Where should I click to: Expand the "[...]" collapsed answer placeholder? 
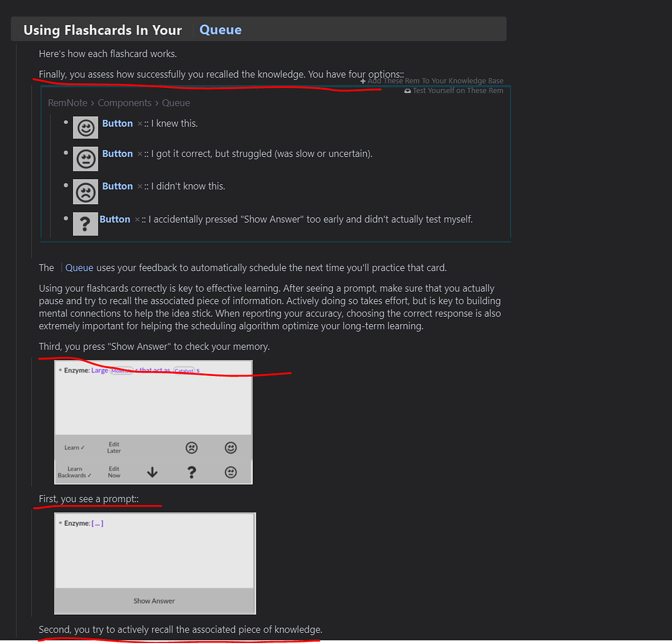click(x=96, y=522)
